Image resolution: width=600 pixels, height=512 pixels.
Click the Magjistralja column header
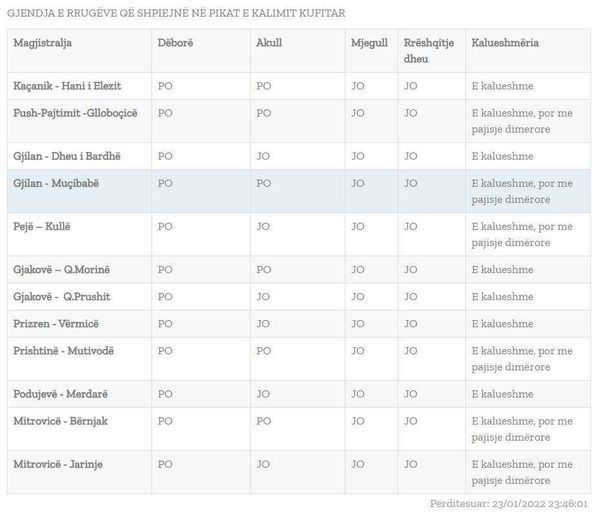point(42,43)
